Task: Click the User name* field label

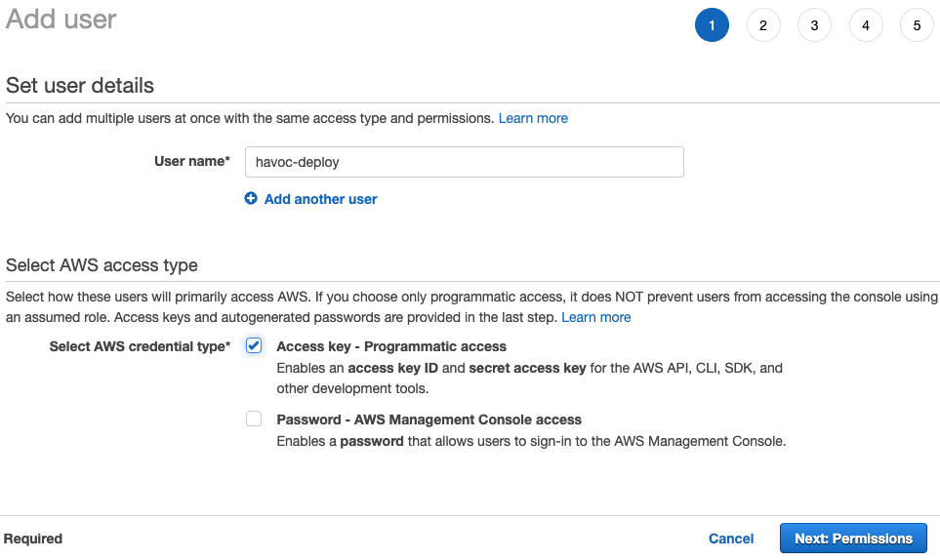Action: [x=192, y=162]
